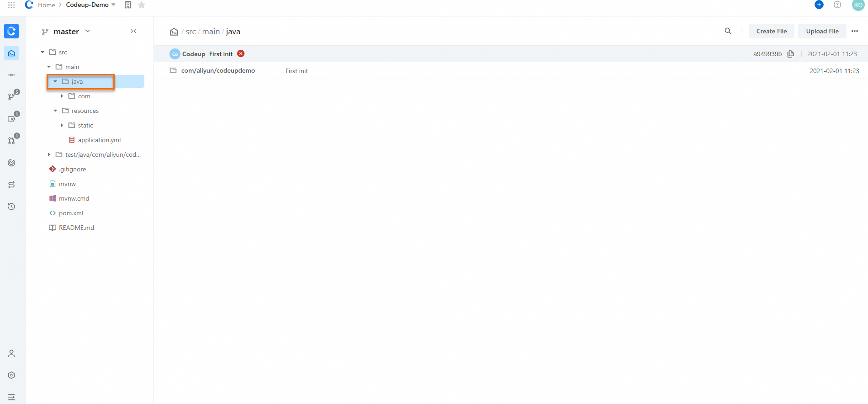
Task: Expand the static folder arrow
Action: pos(62,125)
